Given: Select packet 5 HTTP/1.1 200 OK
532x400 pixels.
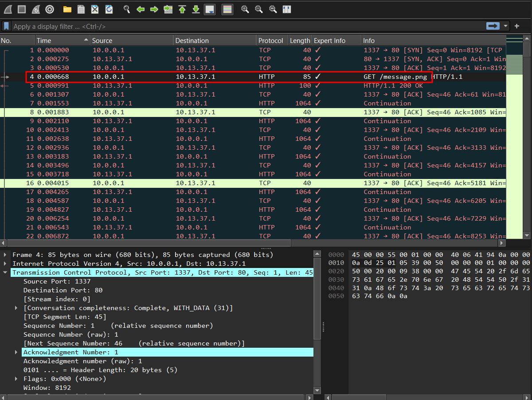Looking at the screenshot, I should click(253, 85).
